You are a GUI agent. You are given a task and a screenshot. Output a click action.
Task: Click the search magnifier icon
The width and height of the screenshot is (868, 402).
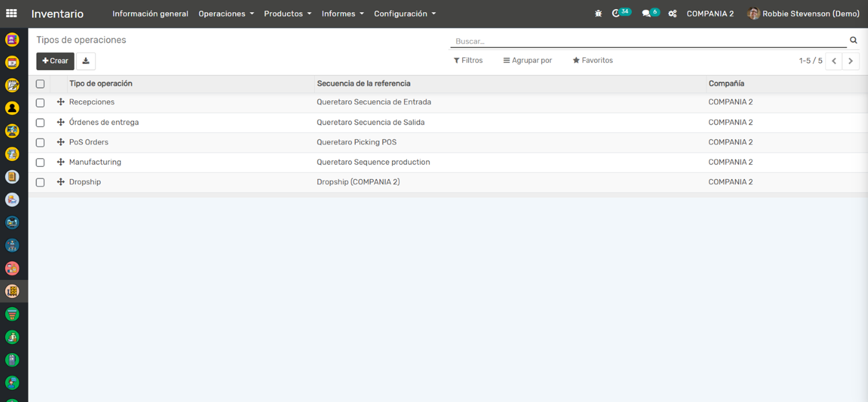(853, 41)
